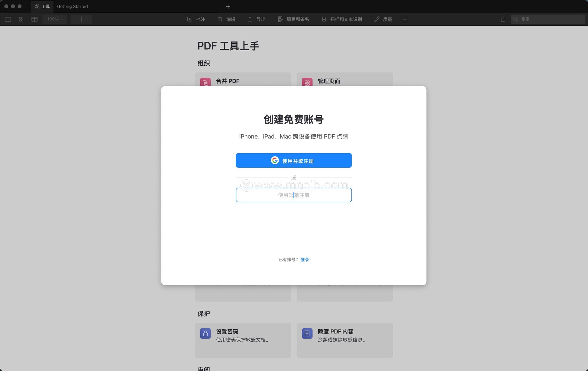Switch to the 工具 tools tab
This screenshot has height=371, width=588.
click(42, 6)
